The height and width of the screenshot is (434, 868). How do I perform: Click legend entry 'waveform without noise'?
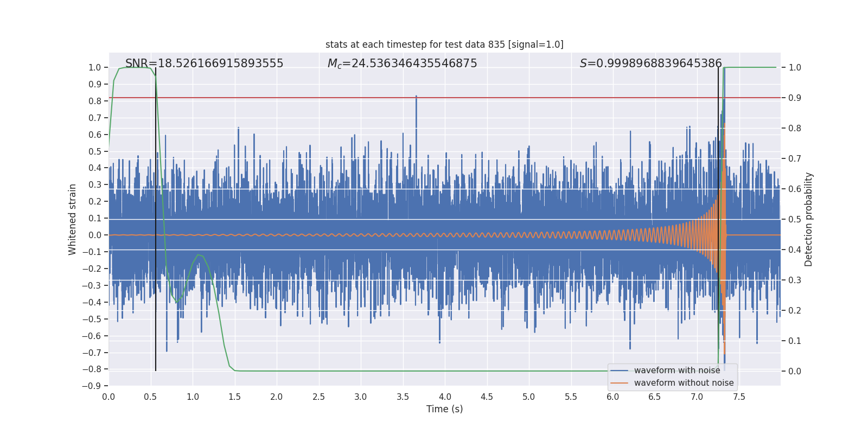(684, 383)
